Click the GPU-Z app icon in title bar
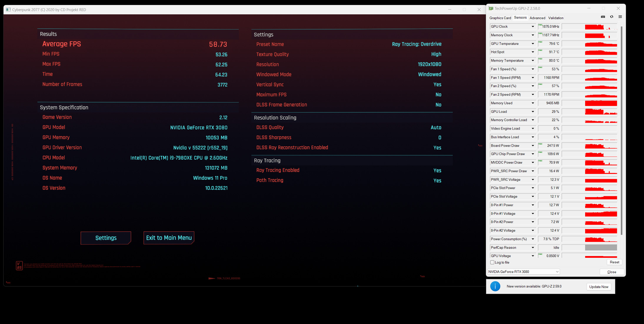 point(491,9)
